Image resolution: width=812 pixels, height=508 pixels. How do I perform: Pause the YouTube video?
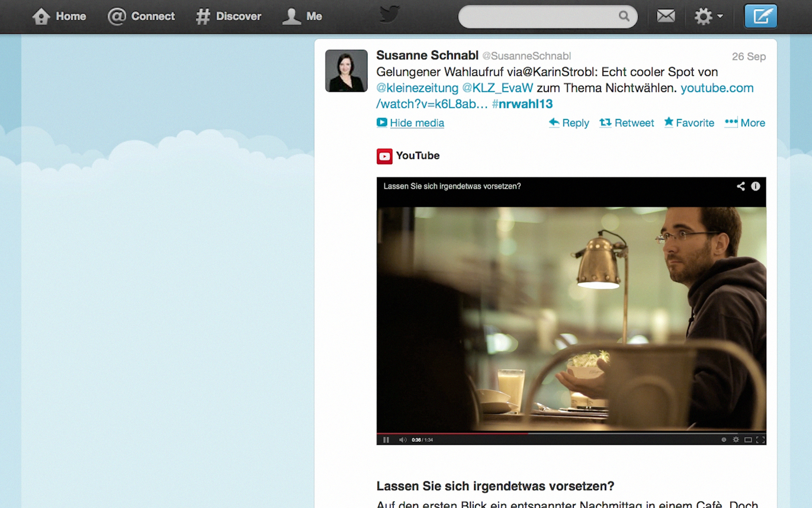(386, 440)
